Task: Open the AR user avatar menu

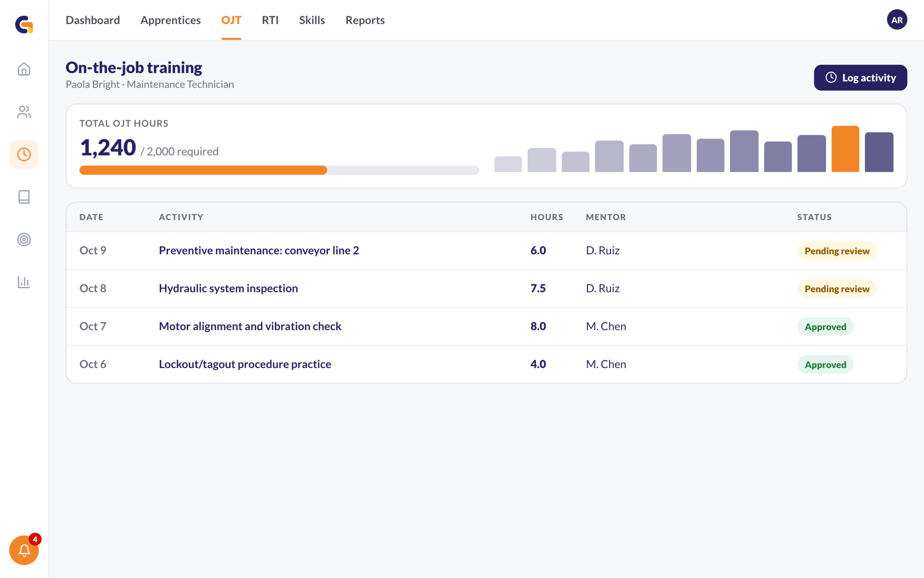Action: (x=897, y=20)
